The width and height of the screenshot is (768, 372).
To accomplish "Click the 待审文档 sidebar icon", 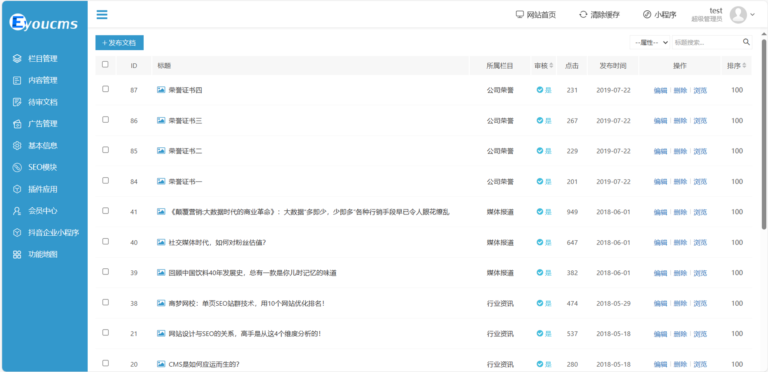I will 17,102.
